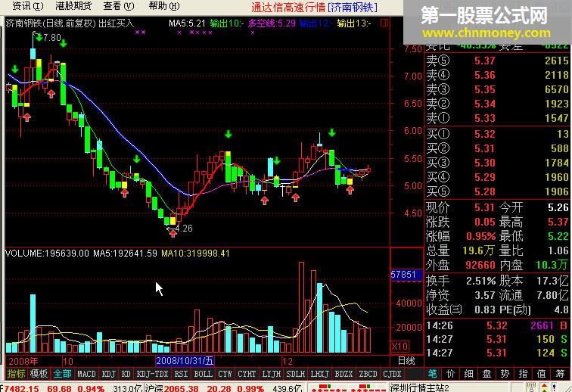Image resolution: width=572 pixels, height=392 pixels.
Task: Select the 价 price tab
Action: (450, 374)
